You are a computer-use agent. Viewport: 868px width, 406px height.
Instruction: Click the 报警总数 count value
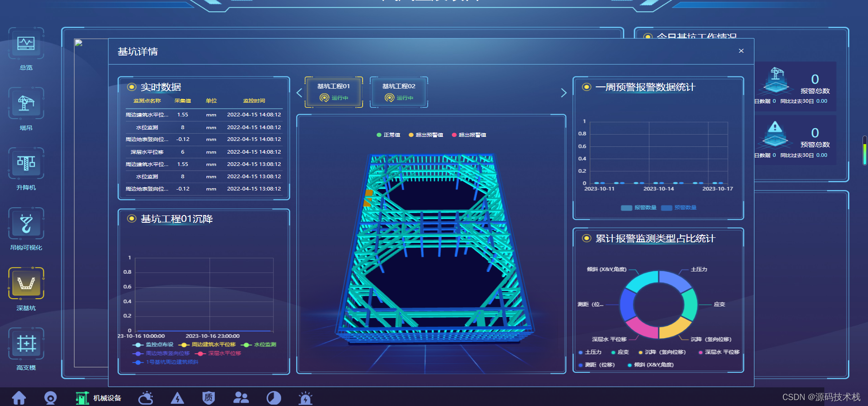click(x=815, y=79)
